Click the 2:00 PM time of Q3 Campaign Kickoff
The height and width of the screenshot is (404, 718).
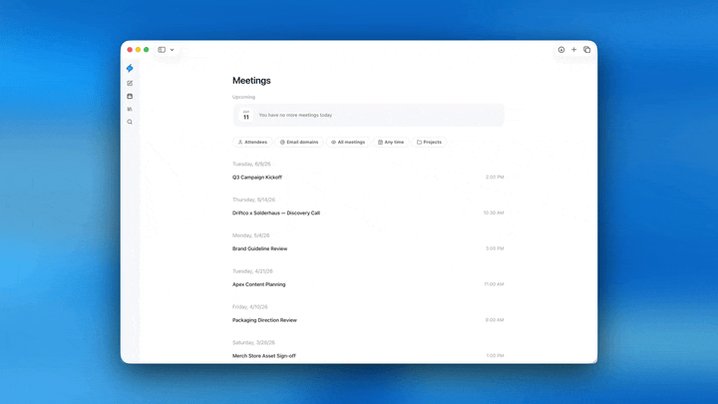tap(495, 177)
